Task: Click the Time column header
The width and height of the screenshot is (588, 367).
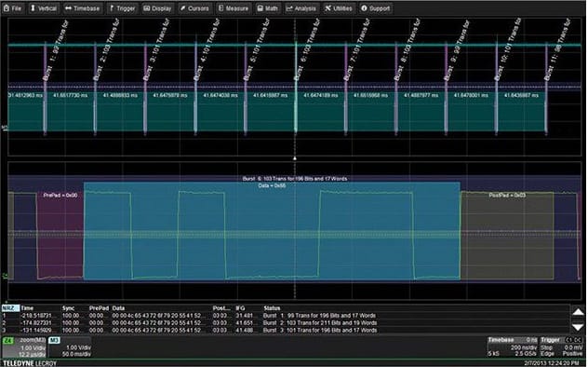Action: [x=27, y=308]
